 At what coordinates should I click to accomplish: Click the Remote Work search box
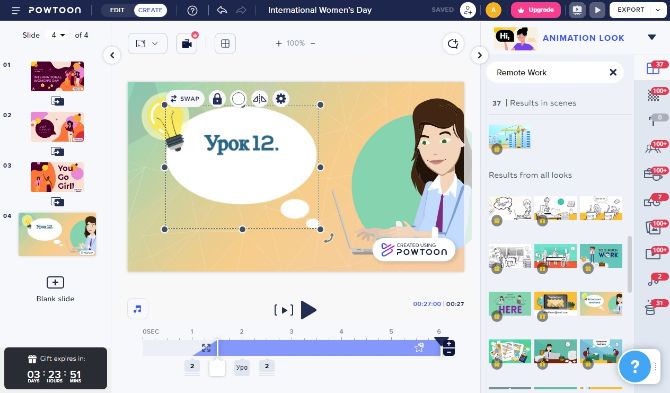(x=555, y=72)
